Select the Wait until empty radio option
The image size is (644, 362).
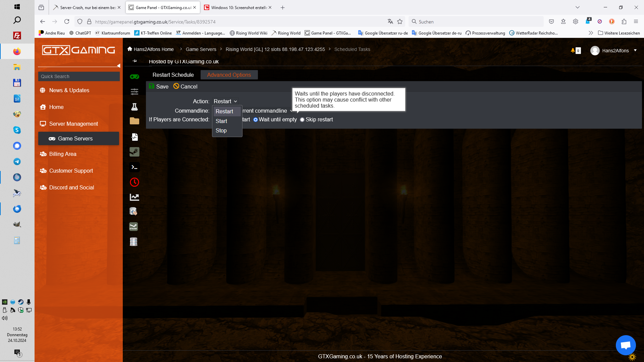point(256,120)
